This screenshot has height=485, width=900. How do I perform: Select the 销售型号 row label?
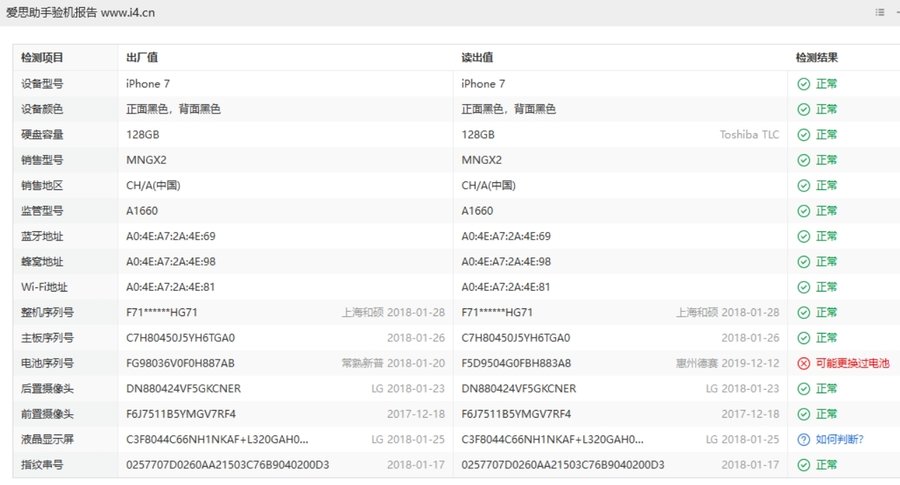(42, 160)
